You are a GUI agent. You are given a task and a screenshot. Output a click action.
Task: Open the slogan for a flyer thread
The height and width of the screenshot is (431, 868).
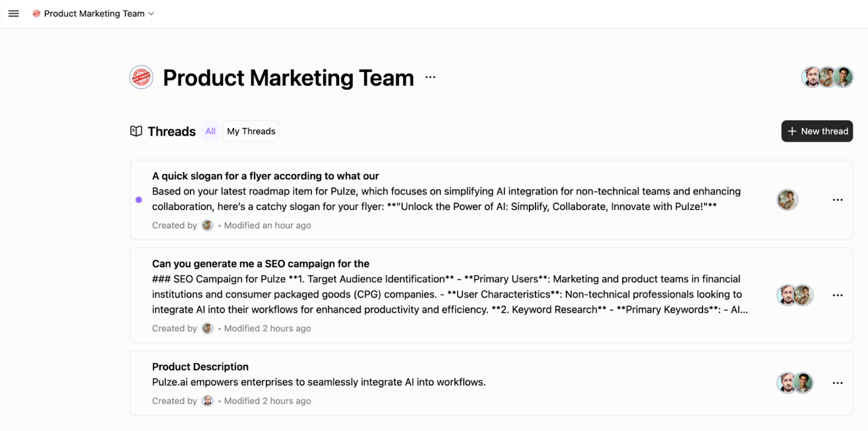click(265, 176)
